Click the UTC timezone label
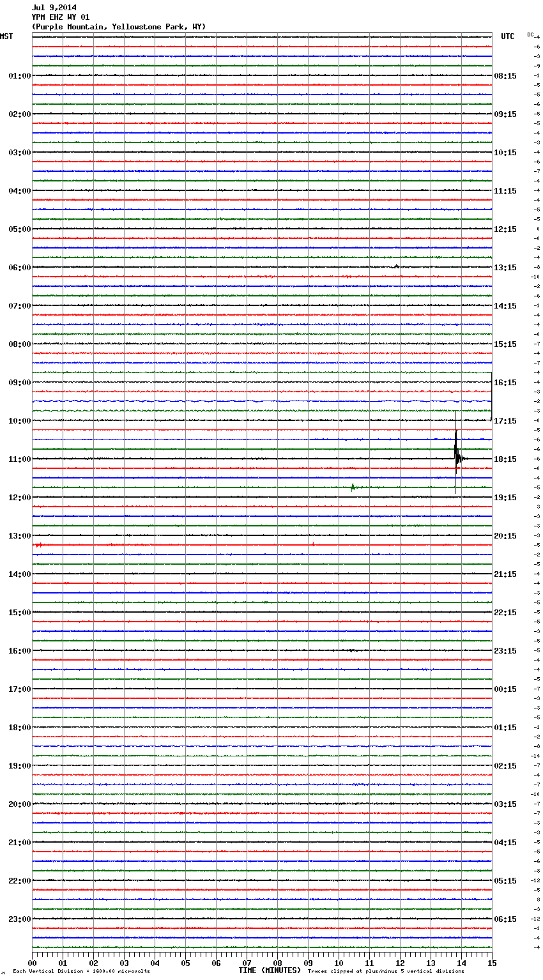Screen dimensions: 543x980 point(507,36)
